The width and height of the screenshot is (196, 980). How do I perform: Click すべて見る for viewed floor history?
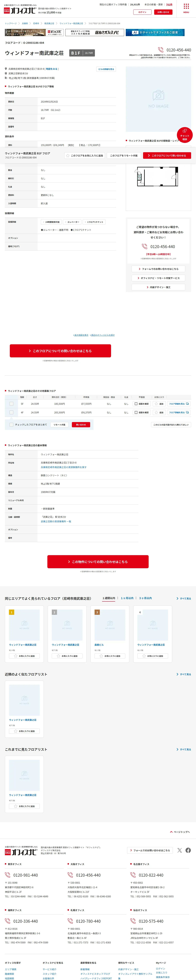click(184, 750)
